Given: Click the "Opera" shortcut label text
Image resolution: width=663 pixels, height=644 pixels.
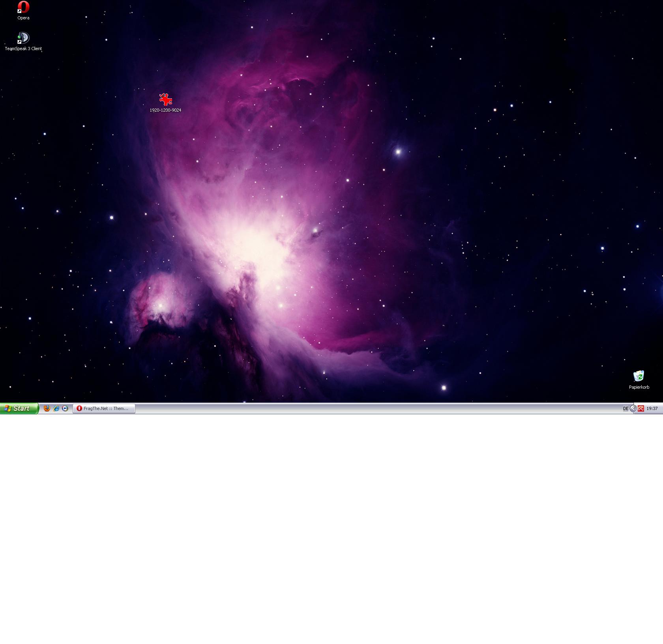Looking at the screenshot, I should [23, 18].
